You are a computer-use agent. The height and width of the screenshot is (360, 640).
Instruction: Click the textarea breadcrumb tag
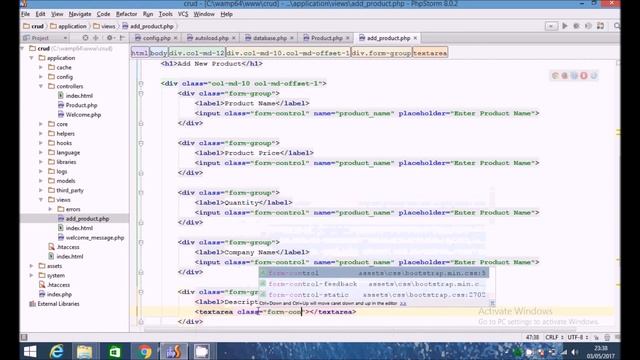tap(430, 53)
